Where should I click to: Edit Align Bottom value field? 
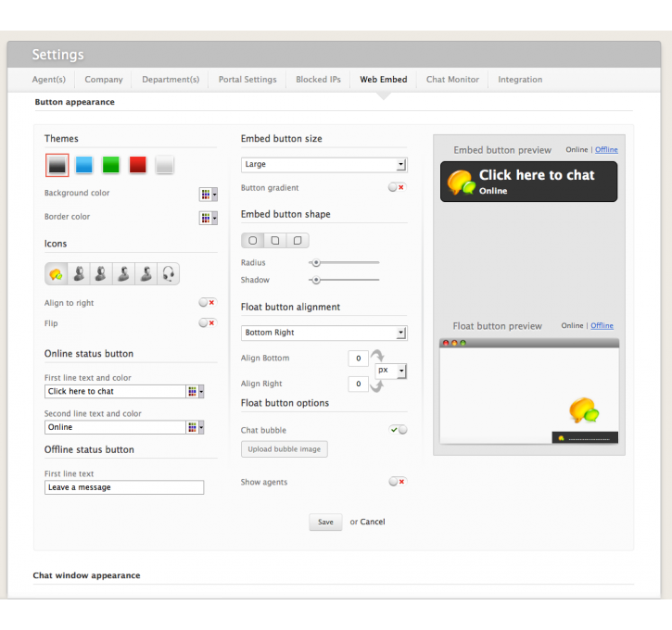point(359,359)
